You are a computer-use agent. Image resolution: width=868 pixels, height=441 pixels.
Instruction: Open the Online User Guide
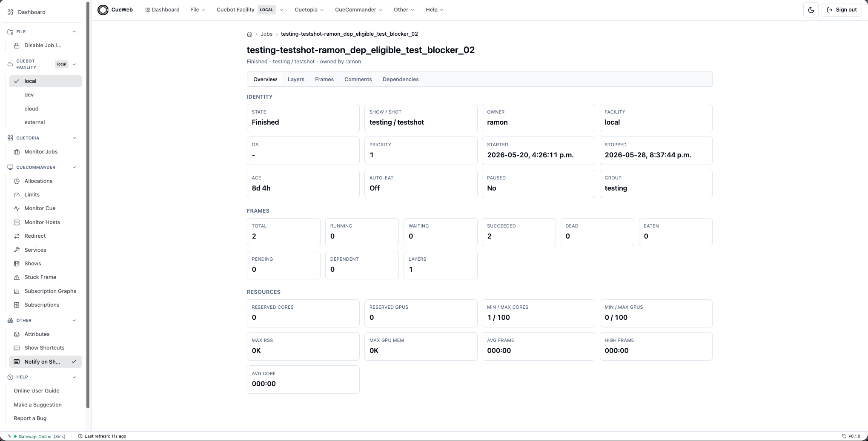coord(37,391)
